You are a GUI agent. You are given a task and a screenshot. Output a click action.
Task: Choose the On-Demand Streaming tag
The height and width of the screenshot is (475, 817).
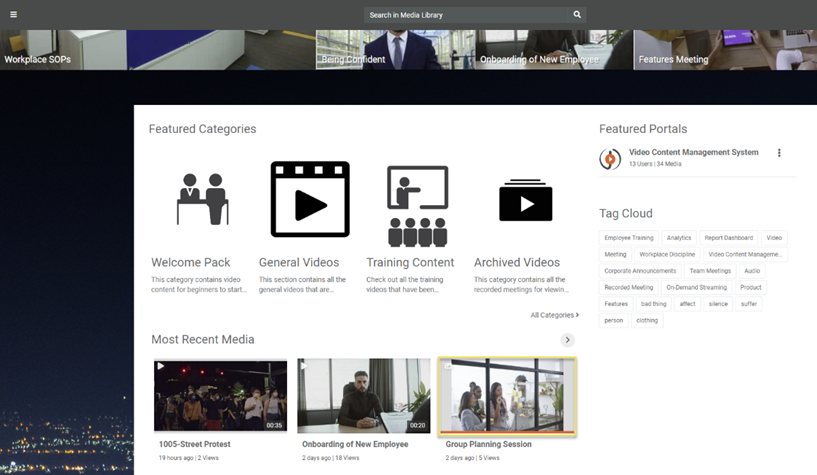pyautogui.click(x=696, y=287)
